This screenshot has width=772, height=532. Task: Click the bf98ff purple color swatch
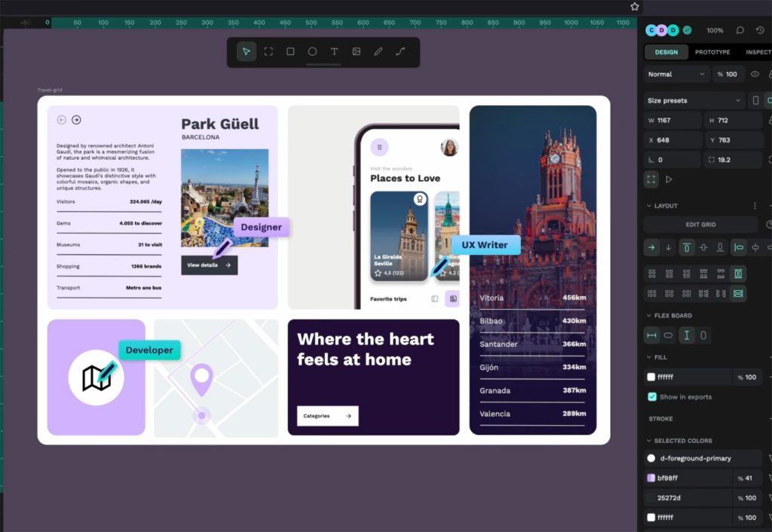[x=651, y=478]
